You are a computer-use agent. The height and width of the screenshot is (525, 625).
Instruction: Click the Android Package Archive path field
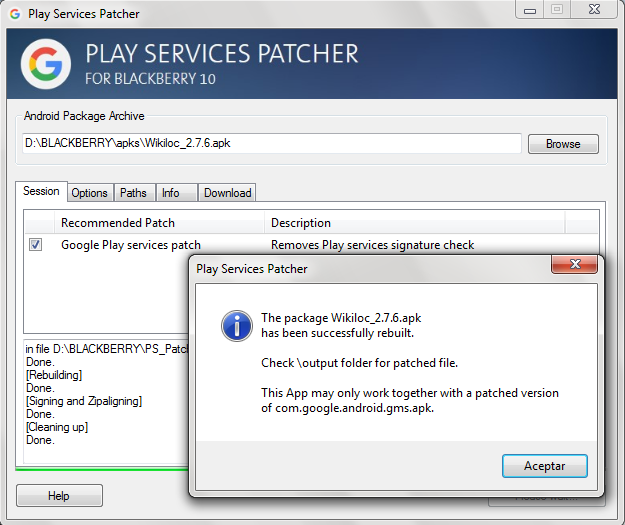[x=272, y=143]
